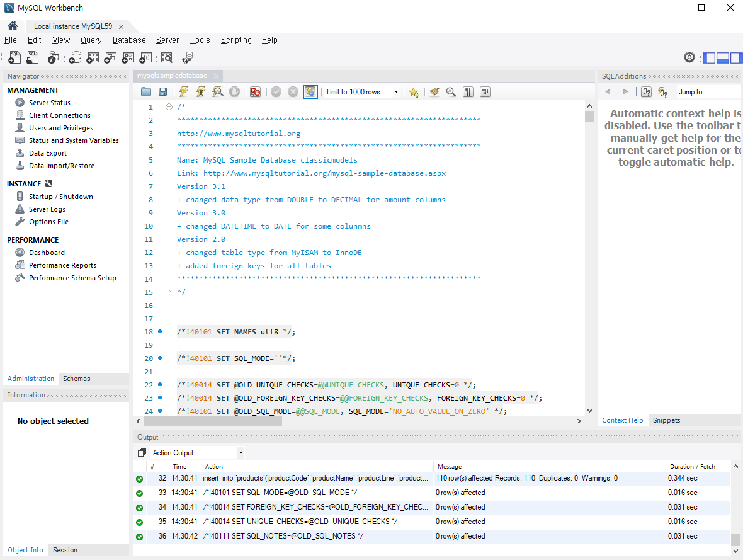Toggle the left sidebar panel visibility
Screen dimensions: 743x560
[x=709, y=58]
